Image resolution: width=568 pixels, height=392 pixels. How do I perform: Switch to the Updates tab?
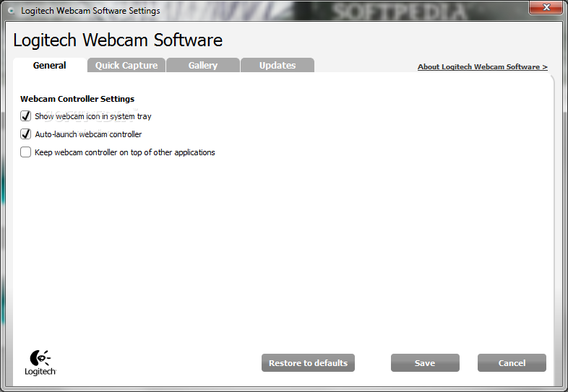point(277,65)
